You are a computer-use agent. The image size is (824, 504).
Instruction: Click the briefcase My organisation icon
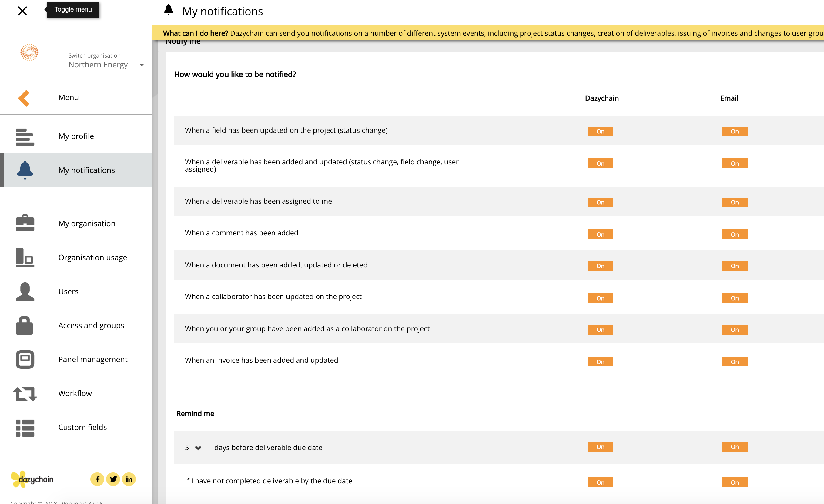[25, 223]
